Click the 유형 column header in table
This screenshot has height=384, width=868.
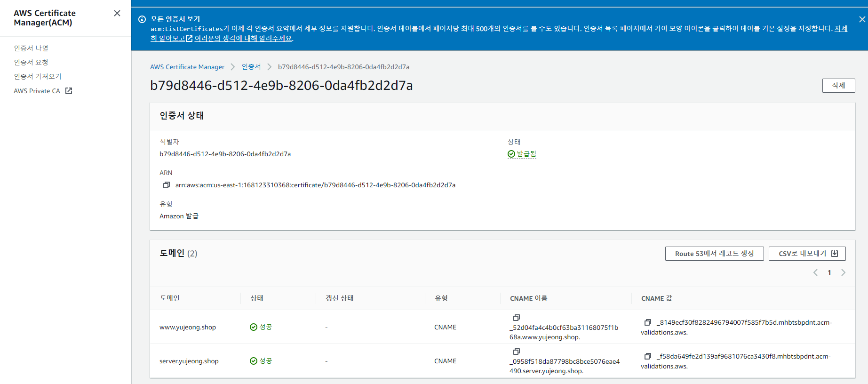tap(441, 298)
